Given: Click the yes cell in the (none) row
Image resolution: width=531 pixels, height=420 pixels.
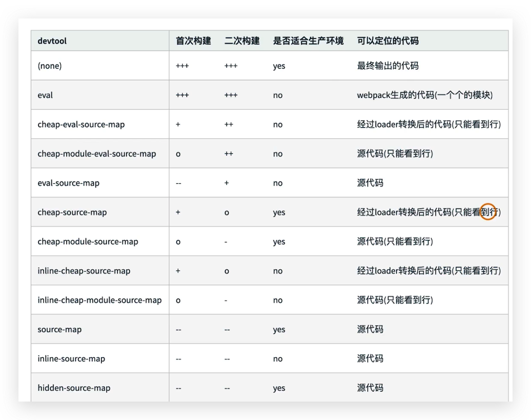Looking at the screenshot, I should 279,66.
